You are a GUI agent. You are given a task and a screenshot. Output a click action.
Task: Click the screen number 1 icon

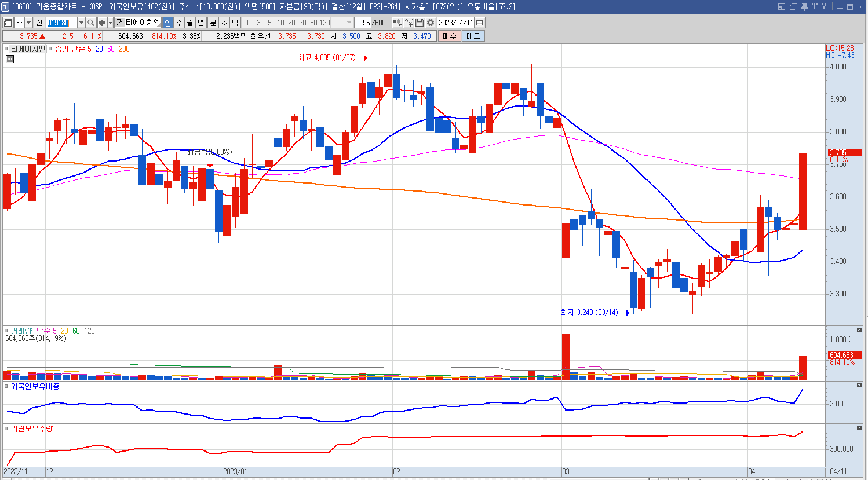pyautogui.click(x=5, y=6)
